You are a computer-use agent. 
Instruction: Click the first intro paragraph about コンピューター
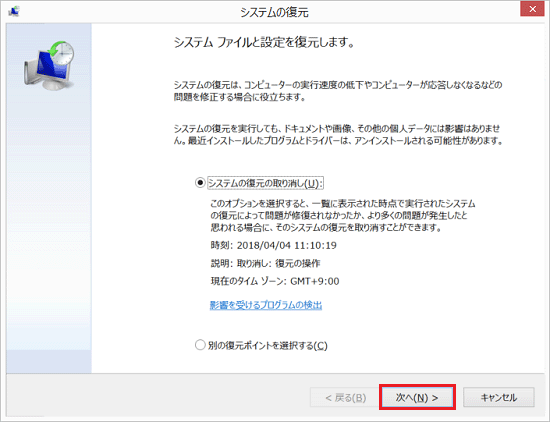click(338, 91)
